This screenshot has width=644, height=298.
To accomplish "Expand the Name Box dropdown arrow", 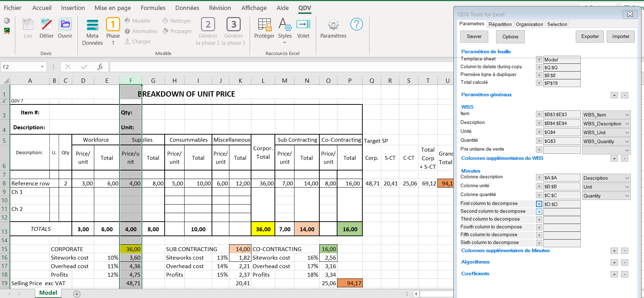I will (x=42, y=67).
